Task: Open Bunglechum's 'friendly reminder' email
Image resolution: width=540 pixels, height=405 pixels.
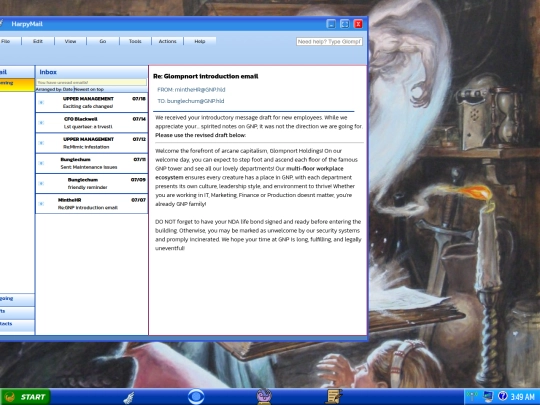Action: coord(92,184)
